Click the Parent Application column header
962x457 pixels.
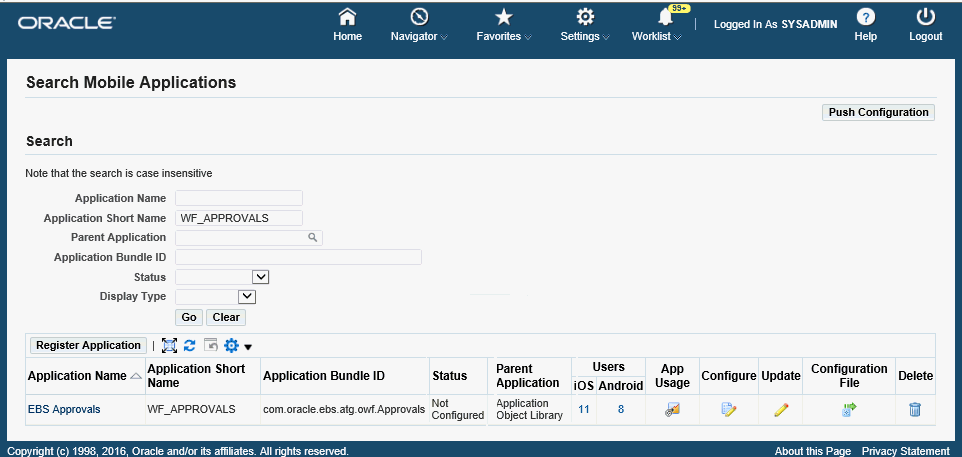pyautogui.click(x=528, y=375)
